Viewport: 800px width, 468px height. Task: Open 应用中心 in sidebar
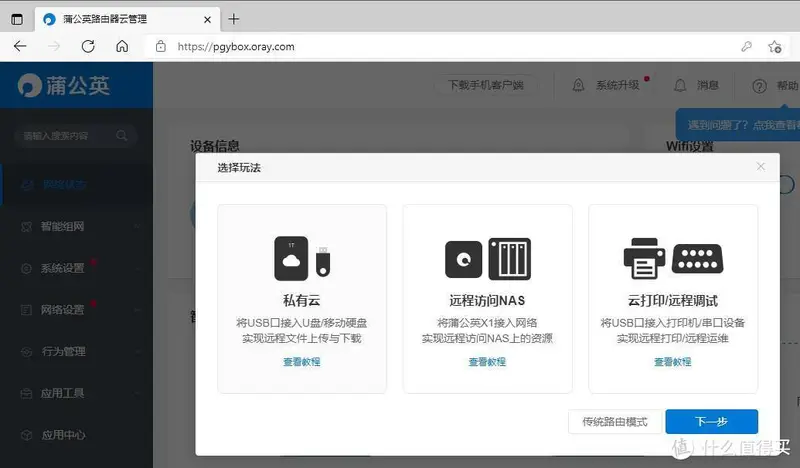[x=64, y=435]
